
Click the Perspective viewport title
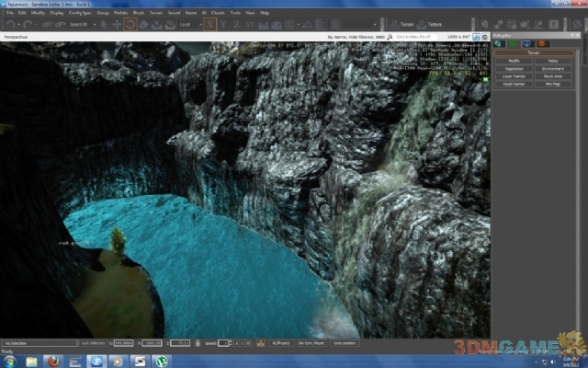(16, 37)
